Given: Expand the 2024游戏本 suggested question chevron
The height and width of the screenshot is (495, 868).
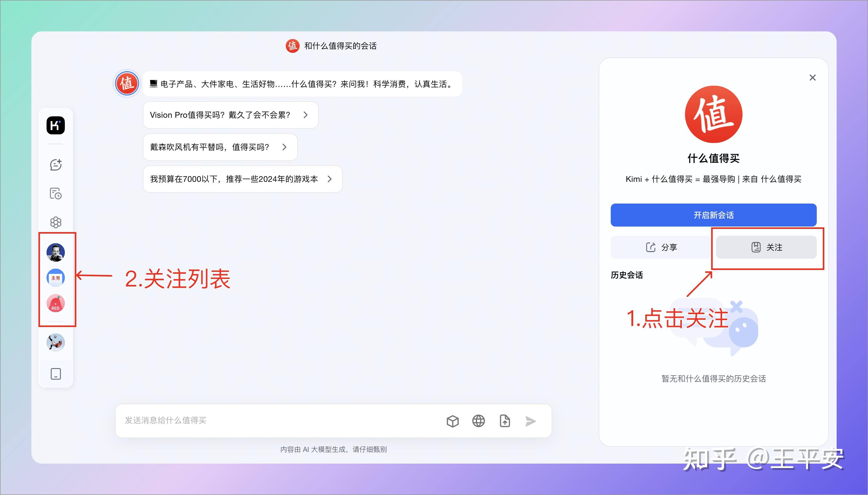Looking at the screenshot, I should [330, 179].
